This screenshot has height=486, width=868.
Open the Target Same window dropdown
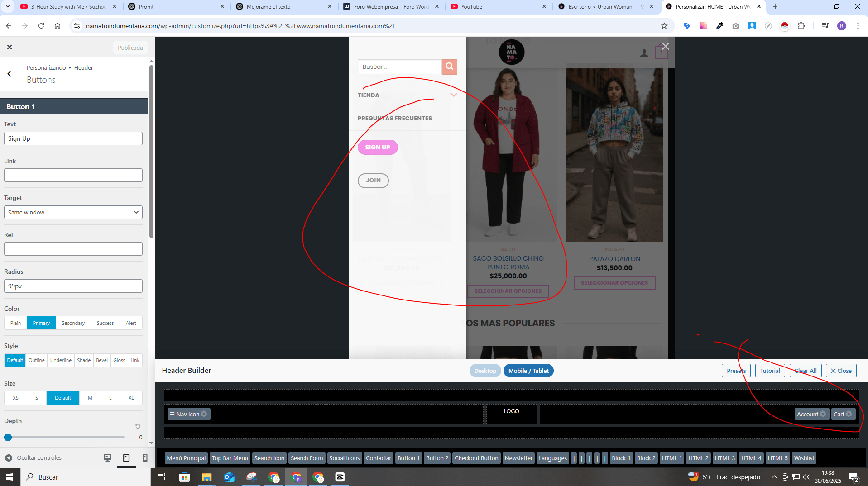(73, 212)
